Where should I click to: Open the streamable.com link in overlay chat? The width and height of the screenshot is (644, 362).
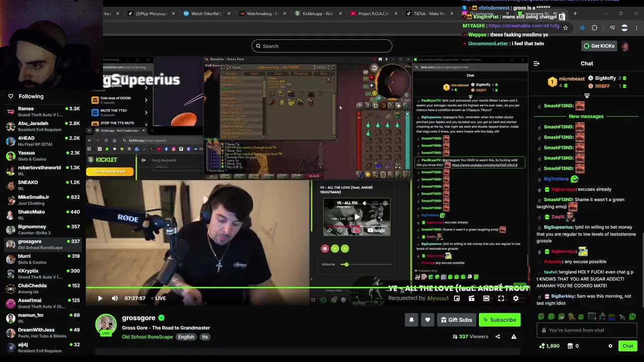524,26
